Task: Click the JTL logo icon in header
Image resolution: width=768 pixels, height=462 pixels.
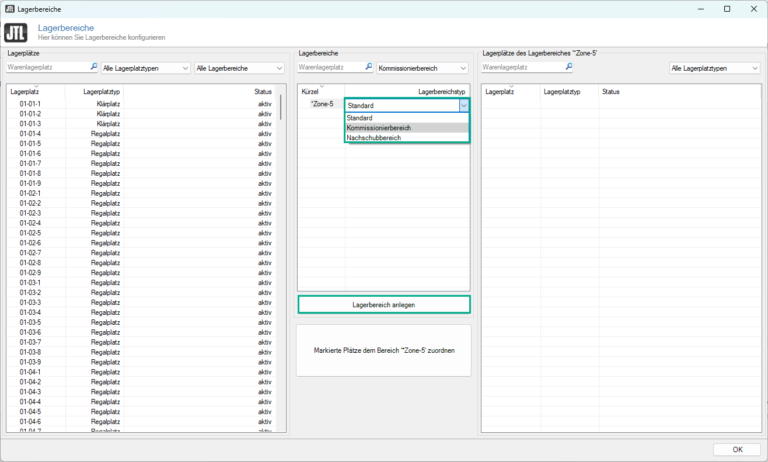Action: coord(17,33)
